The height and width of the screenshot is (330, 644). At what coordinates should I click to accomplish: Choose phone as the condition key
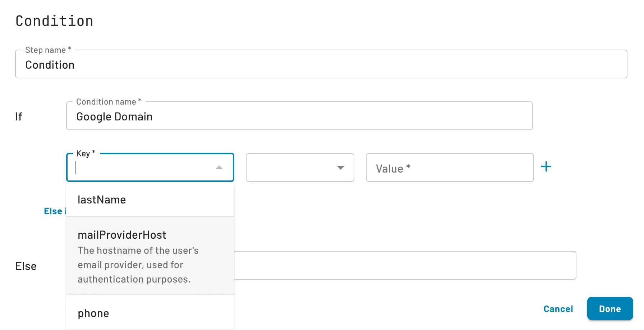pos(93,313)
